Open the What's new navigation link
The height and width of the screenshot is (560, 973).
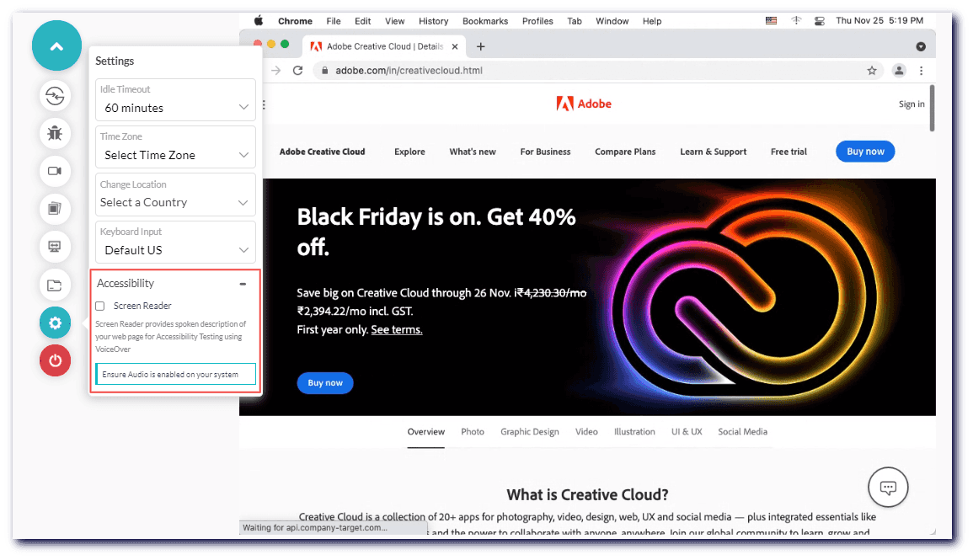(473, 152)
